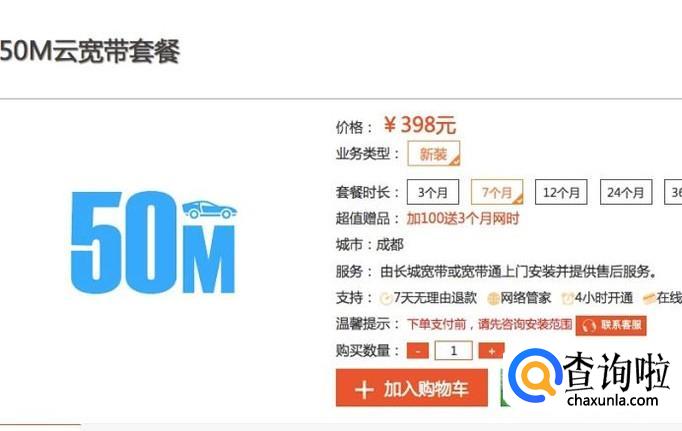Image resolution: width=682 pixels, height=431 pixels.
Task: Select the 7个月 package duration
Action: [x=497, y=192]
